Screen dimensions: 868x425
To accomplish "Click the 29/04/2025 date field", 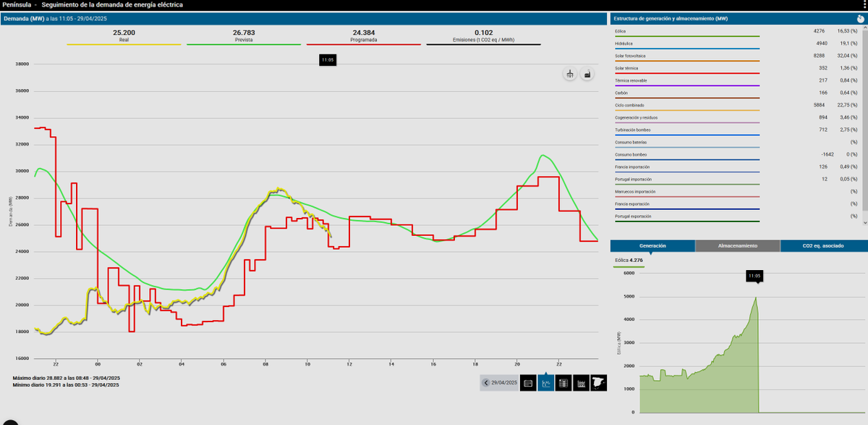I will (504, 383).
